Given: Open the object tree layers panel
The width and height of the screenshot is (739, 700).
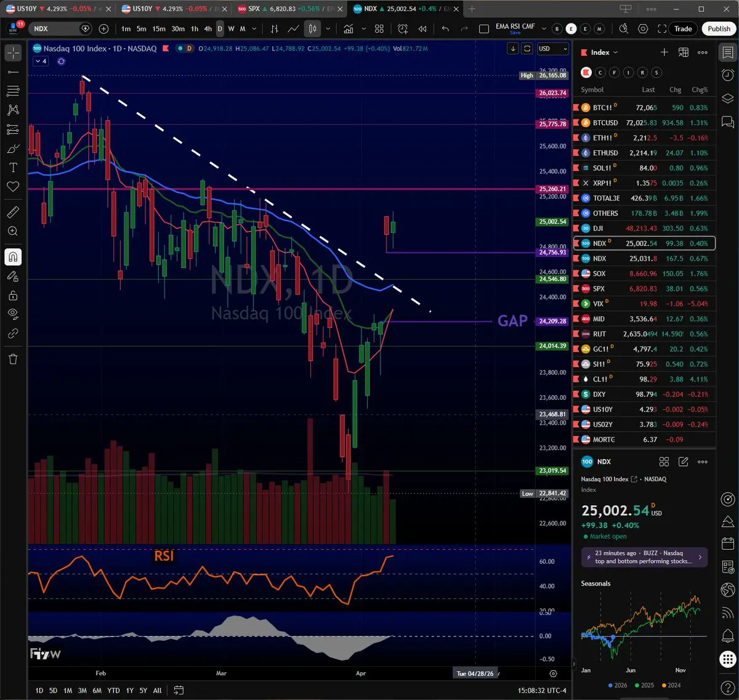Looking at the screenshot, I should point(727,98).
